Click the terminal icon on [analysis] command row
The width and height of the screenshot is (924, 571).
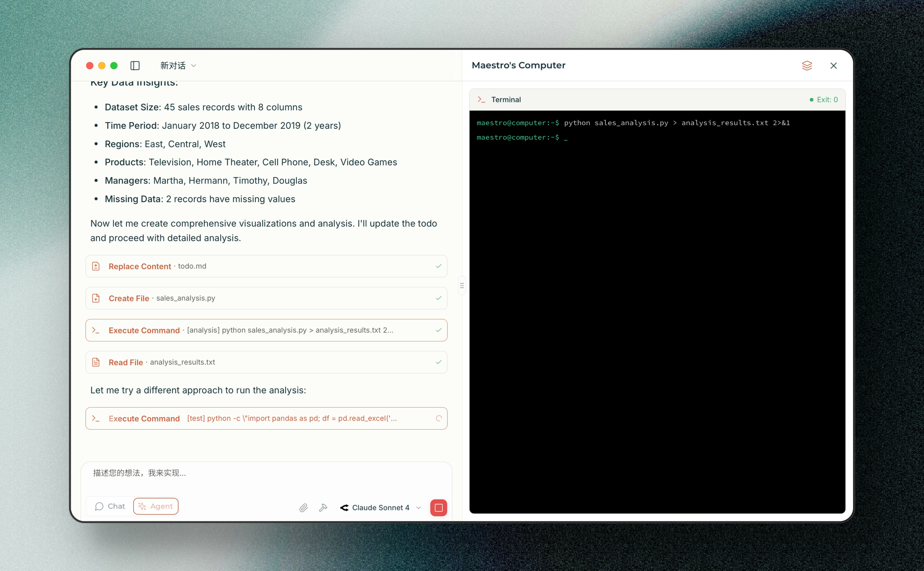point(96,330)
